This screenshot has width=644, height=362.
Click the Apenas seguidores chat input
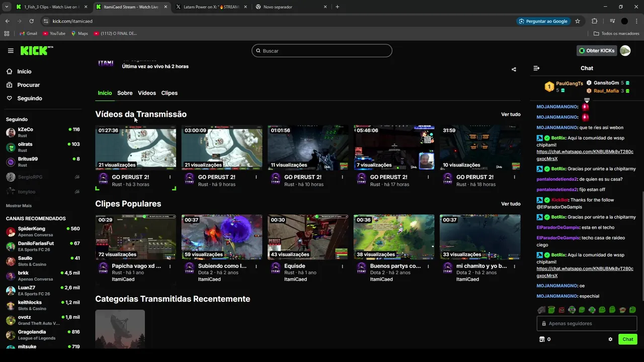click(587, 323)
